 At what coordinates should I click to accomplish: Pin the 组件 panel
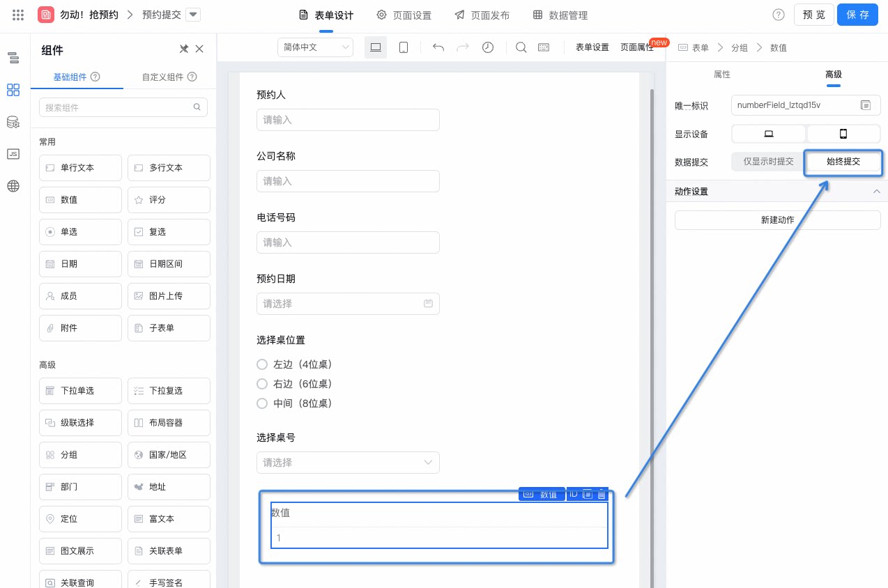(x=184, y=49)
